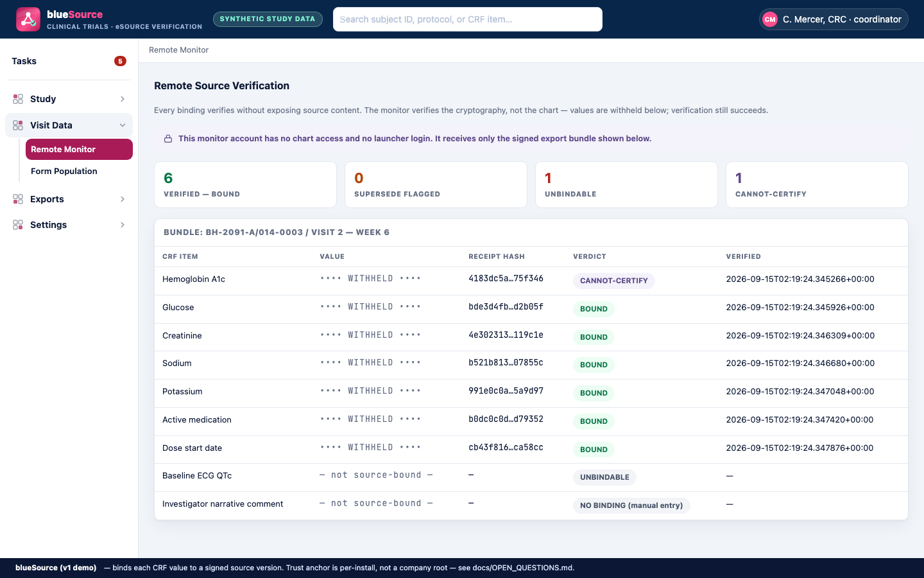Open Form Population in the sidebar
Viewport: 924px width, 578px height.
[x=79, y=171]
